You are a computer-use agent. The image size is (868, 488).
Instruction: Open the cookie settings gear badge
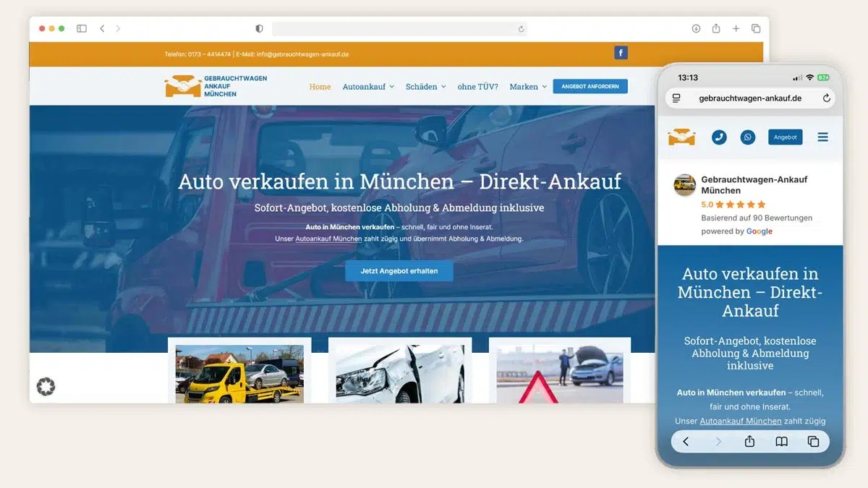pyautogui.click(x=46, y=387)
